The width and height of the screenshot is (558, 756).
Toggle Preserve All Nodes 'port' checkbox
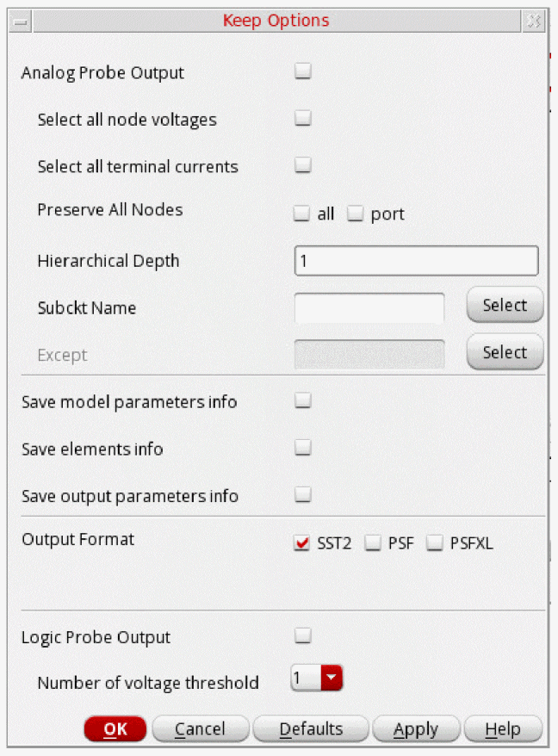click(x=356, y=214)
